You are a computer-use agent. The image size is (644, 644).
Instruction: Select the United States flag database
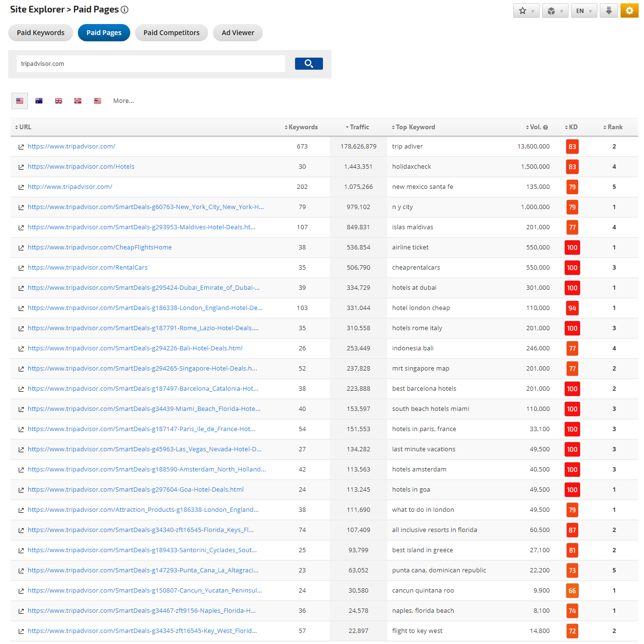click(x=20, y=101)
